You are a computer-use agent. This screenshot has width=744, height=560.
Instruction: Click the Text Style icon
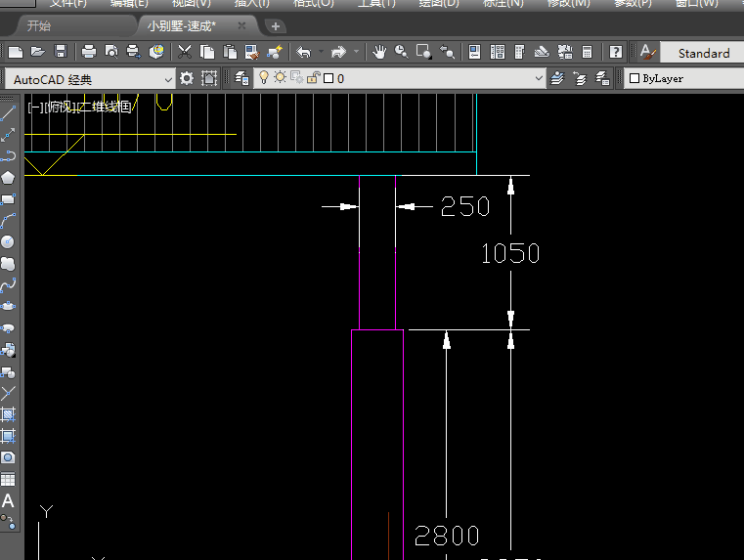(x=647, y=51)
